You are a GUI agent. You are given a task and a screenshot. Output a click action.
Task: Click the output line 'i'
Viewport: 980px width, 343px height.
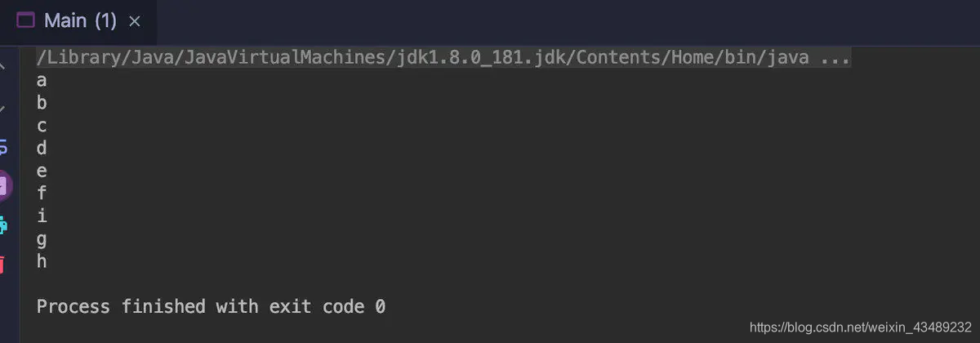[x=42, y=216]
